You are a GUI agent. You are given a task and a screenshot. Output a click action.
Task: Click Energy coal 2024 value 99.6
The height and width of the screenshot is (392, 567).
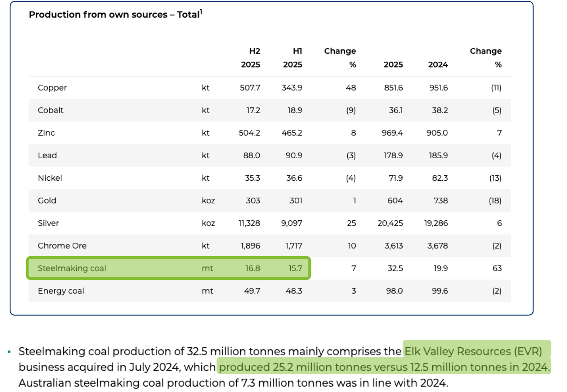coord(440,291)
